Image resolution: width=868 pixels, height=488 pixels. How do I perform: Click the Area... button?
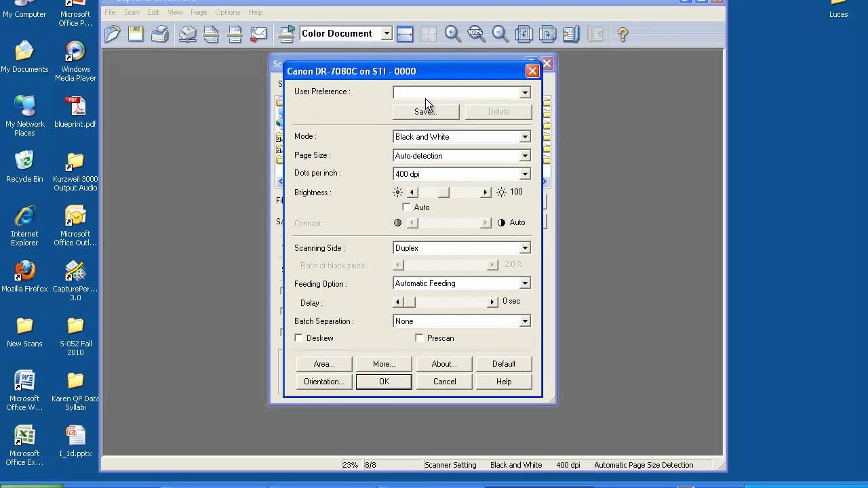coord(324,364)
